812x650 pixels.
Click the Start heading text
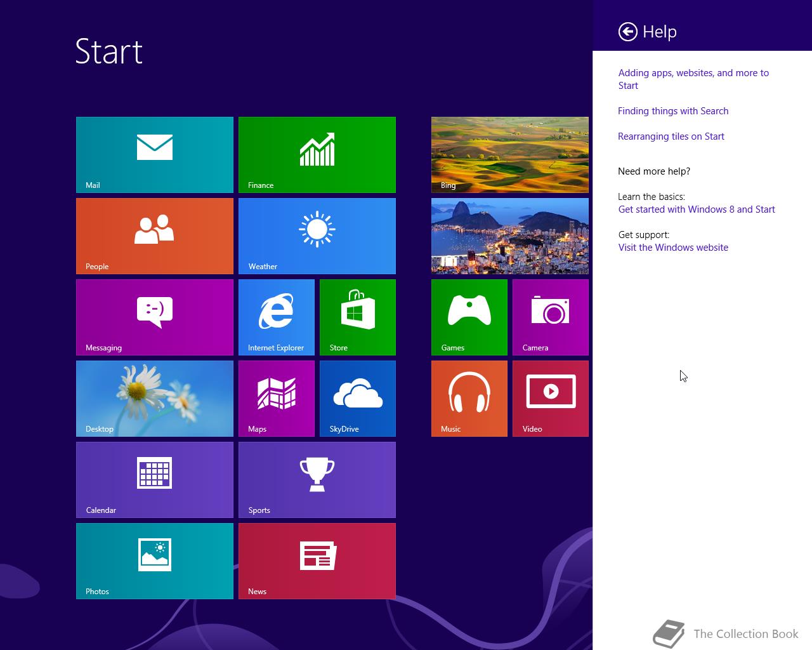point(108,51)
